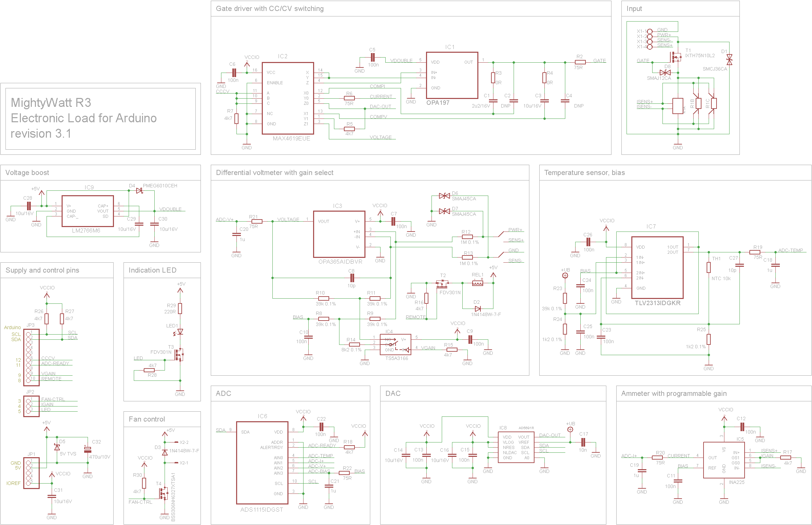The width and height of the screenshot is (812, 525).
Task: Select the JP1 power pin header
Action: [x=31, y=473]
